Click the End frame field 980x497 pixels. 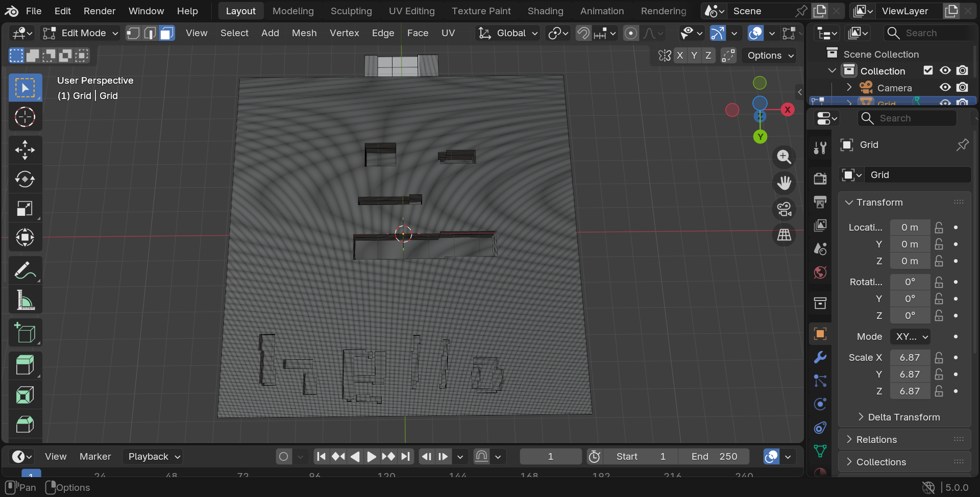coord(714,457)
